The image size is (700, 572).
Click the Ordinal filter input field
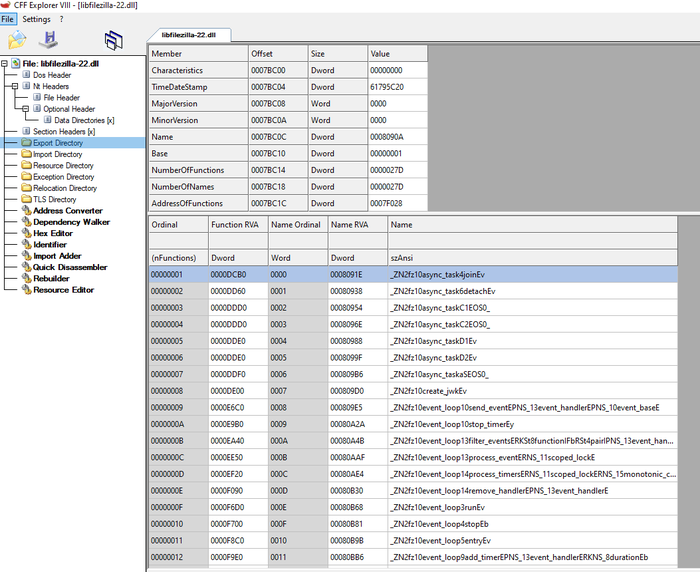(x=178, y=241)
